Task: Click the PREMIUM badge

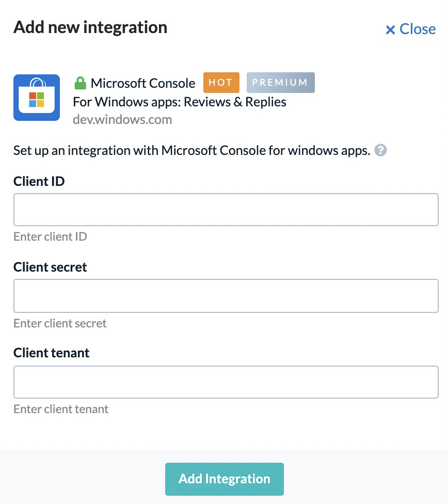Action: click(281, 83)
